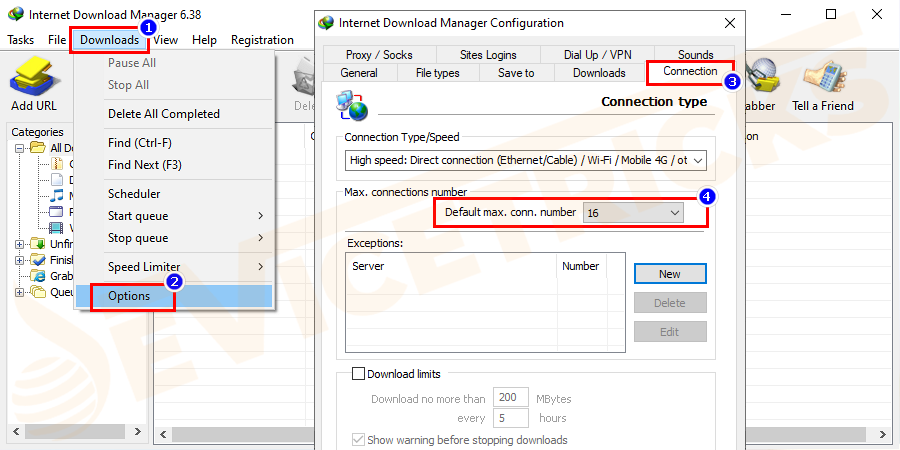
Task: Open the Help menu
Action: coord(204,40)
